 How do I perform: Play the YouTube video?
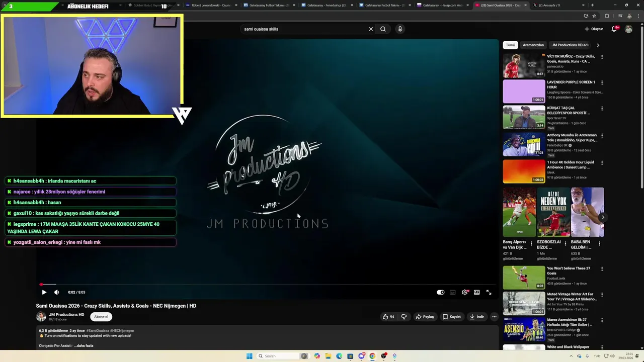coord(44,292)
